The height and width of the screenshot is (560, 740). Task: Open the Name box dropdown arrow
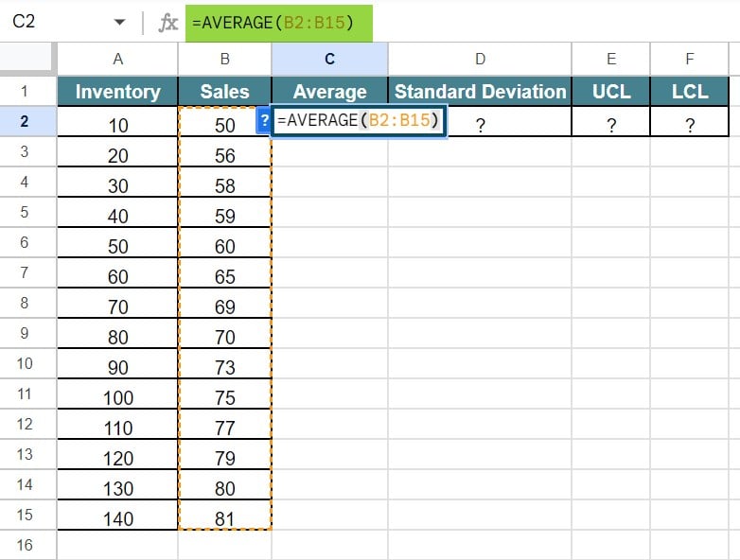pyautogui.click(x=120, y=22)
